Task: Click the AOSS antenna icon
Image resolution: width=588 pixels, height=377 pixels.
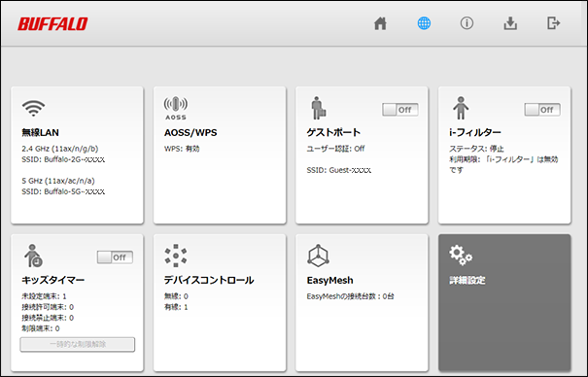Action: coord(176,108)
